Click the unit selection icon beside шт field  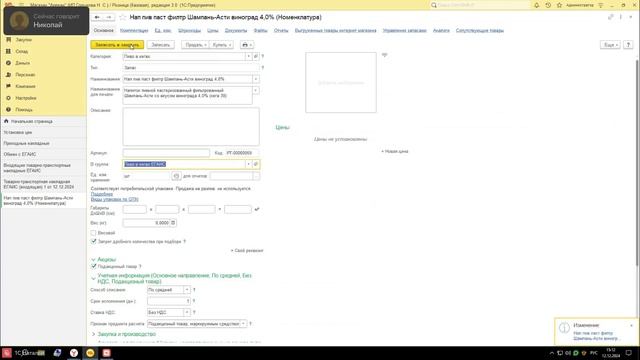pyautogui.click(x=176, y=176)
